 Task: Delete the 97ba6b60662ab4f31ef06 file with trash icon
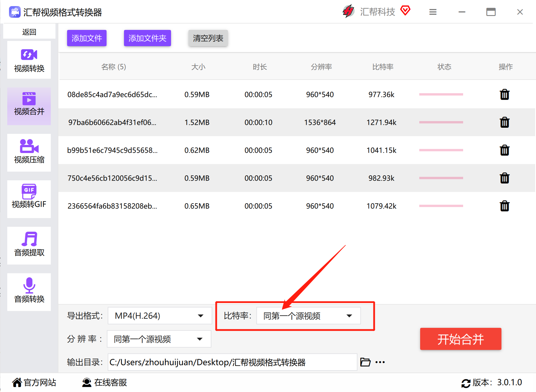[505, 122]
